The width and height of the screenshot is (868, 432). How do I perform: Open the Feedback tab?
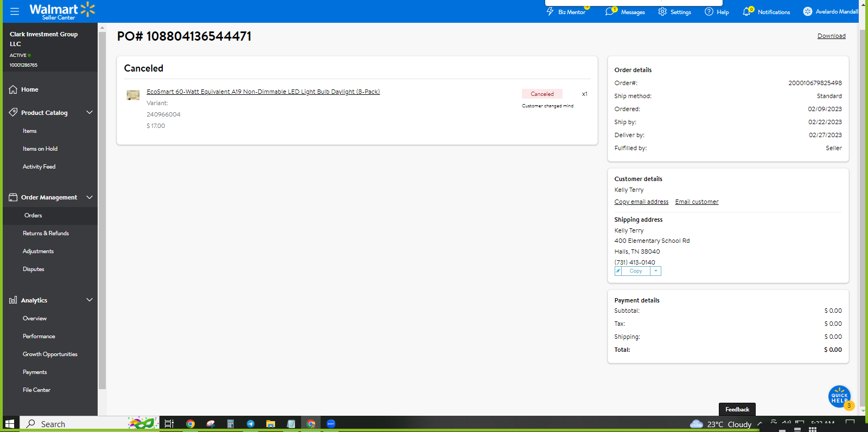(737, 409)
